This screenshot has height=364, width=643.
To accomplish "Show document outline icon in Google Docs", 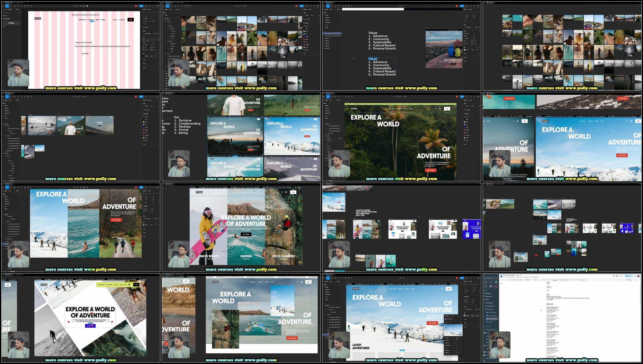I will [501, 284].
